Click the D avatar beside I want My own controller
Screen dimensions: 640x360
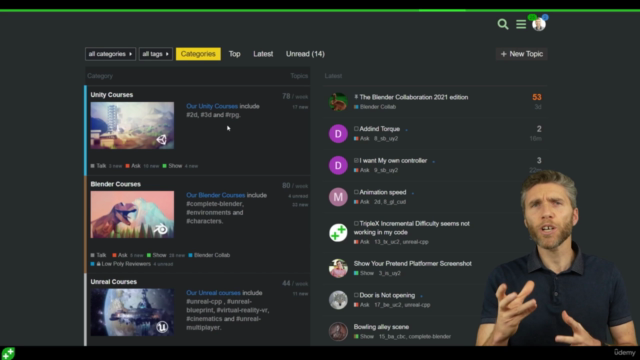(338, 165)
